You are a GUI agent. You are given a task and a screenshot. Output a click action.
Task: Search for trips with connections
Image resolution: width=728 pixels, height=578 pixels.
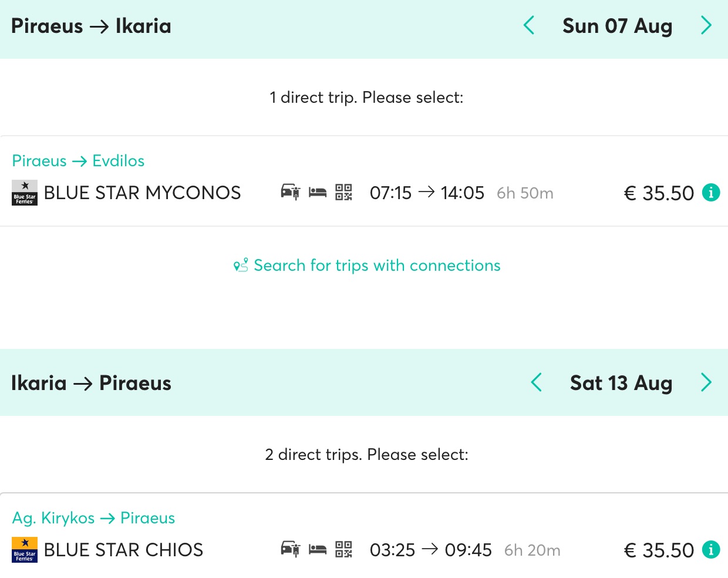(x=367, y=266)
